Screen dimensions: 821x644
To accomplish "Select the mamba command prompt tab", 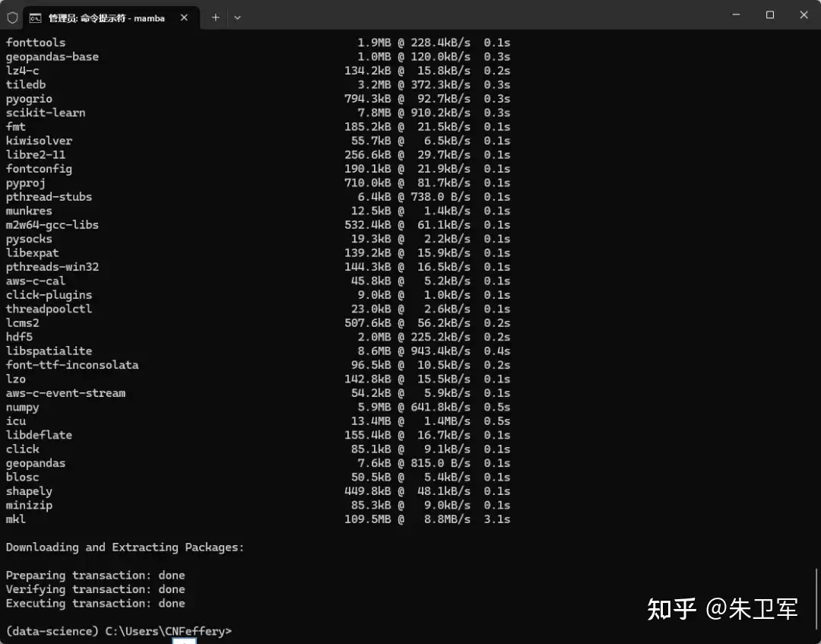I will 112,17.
